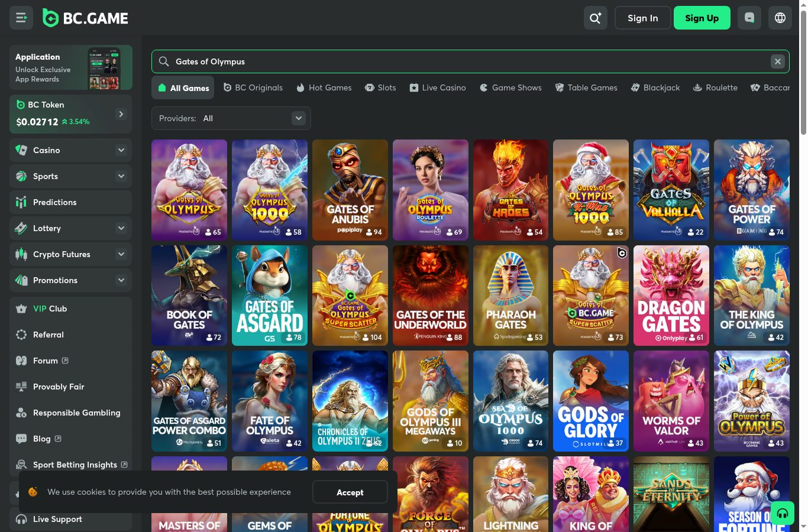This screenshot has width=808, height=532.
Task: Open the BC.GAME home logo
Action: pos(85,18)
